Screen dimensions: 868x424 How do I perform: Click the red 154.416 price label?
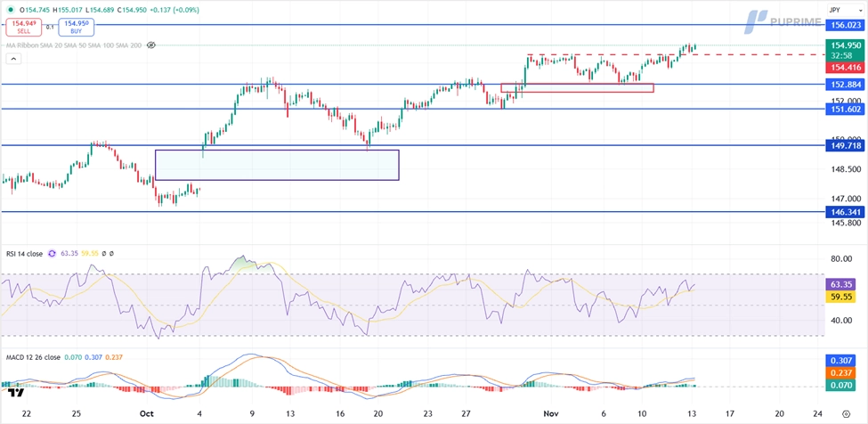[846, 67]
